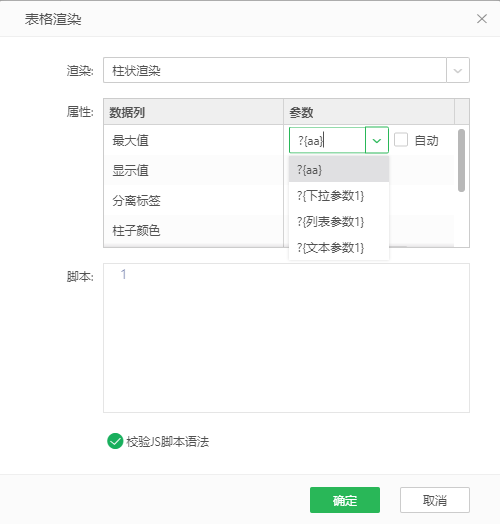Viewport: 500px width, 524px height.
Task: Expand the 渲染 dropdown arrow
Action: pos(458,70)
